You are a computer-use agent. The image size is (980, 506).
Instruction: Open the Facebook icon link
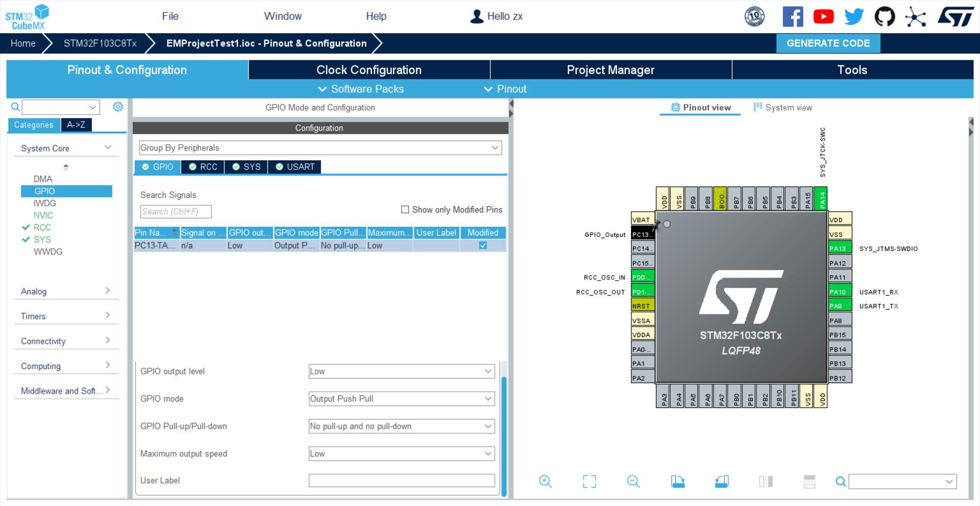(x=793, y=16)
